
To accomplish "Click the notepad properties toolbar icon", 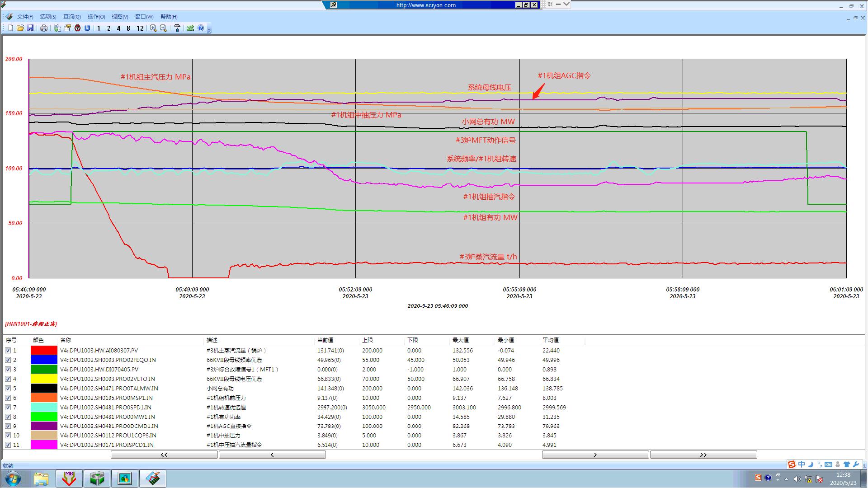I will pos(67,28).
